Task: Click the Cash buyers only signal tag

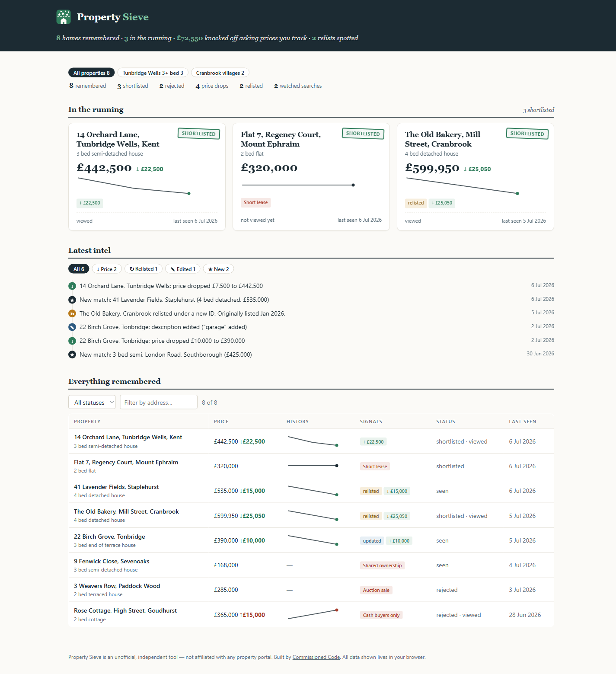Action: [381, 615]
